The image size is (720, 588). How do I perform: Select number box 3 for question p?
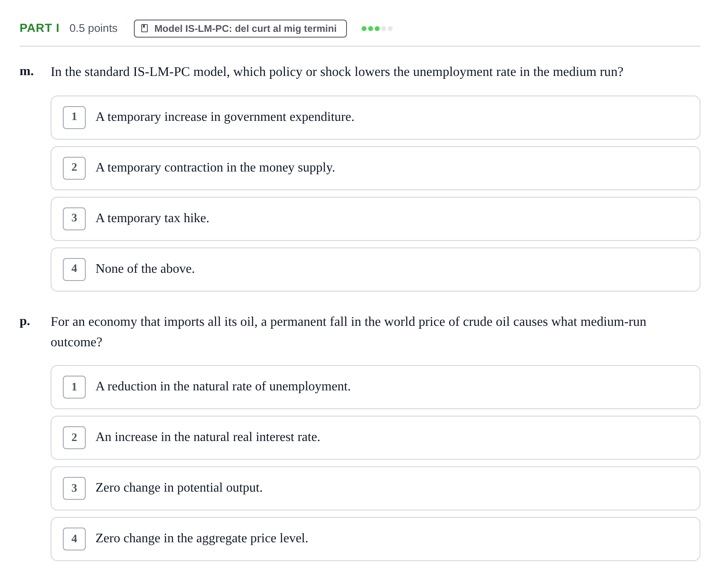click(74, 488)
